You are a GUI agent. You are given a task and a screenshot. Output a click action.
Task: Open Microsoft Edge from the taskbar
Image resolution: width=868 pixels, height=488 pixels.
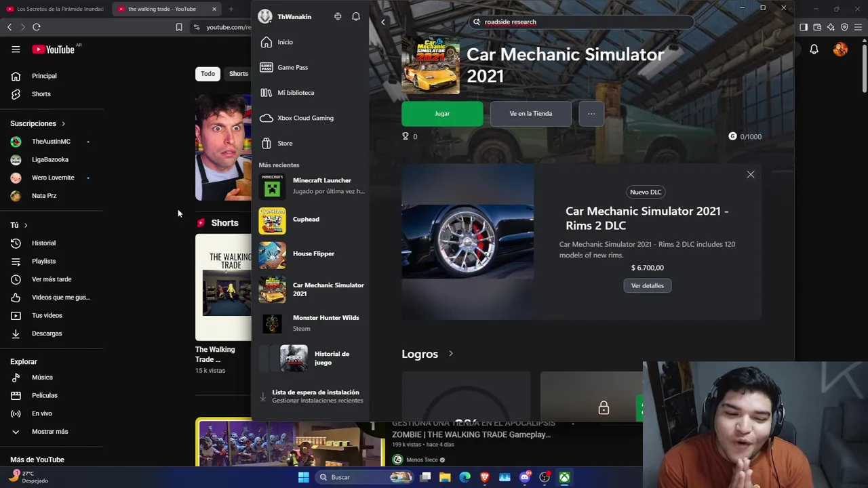tap(465, 477)
